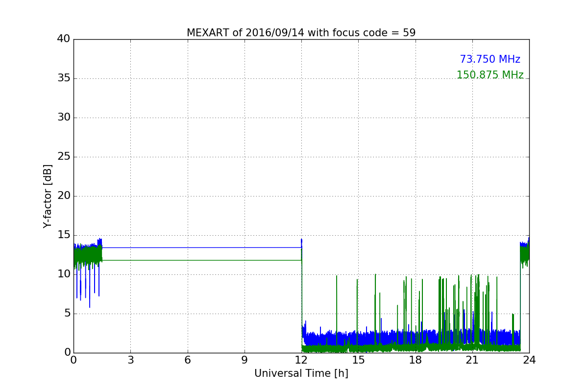Image resolution: width=588 pixels, height=392 pixels.
Task: Click the y-axis tick label '10'
Action: [x=64, y=274]
